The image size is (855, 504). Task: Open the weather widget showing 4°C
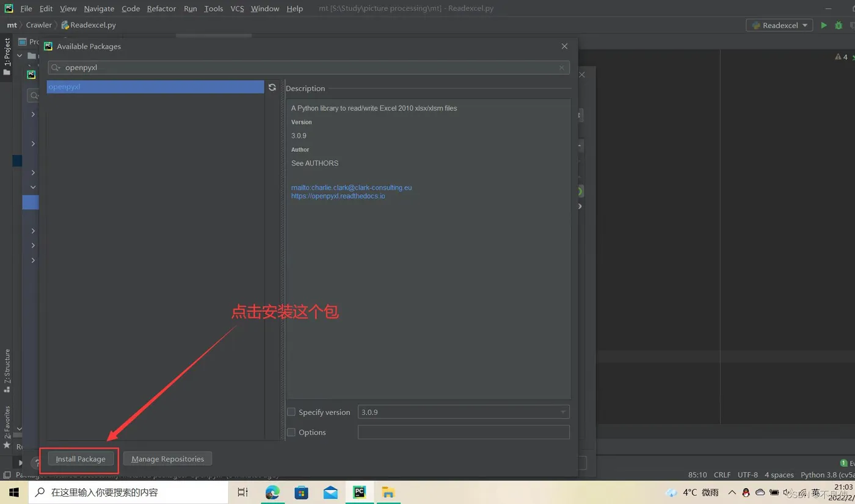[x=692, y=492]
